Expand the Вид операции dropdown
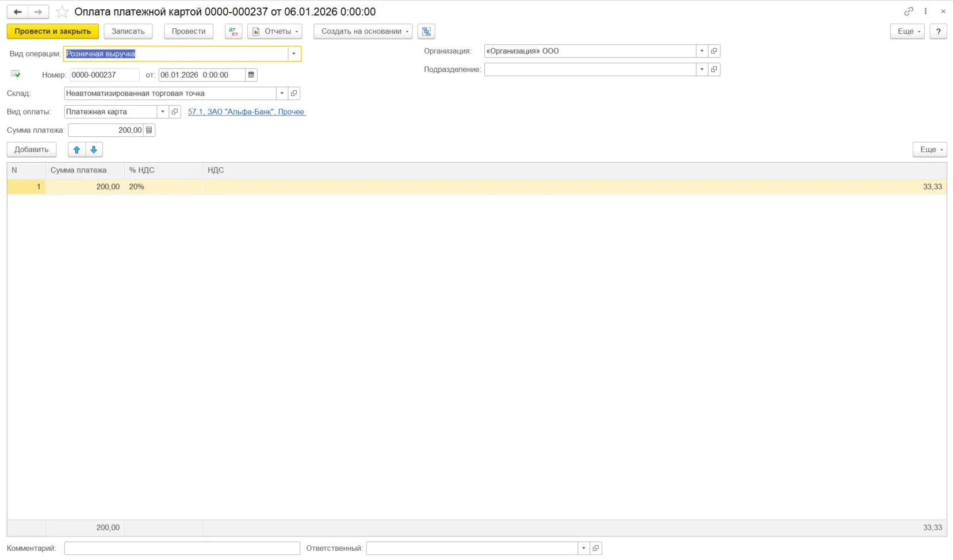The width and height of the screenshot is (953, 560). (294, 53)
